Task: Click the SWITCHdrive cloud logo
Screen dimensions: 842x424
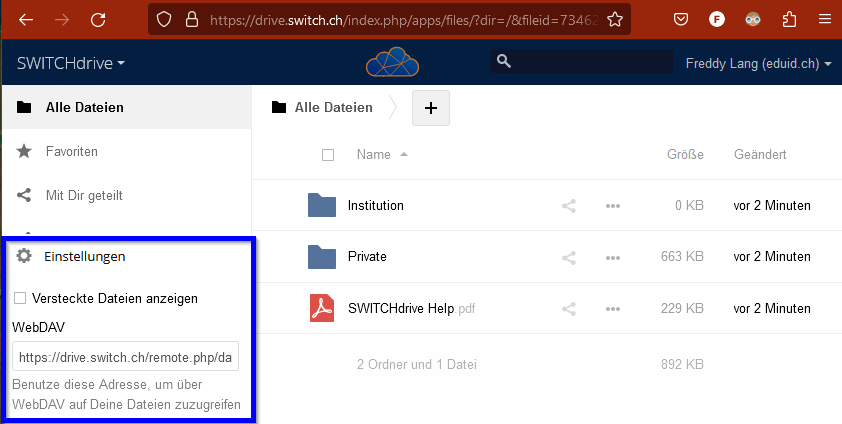Action: tap(393, 62)
